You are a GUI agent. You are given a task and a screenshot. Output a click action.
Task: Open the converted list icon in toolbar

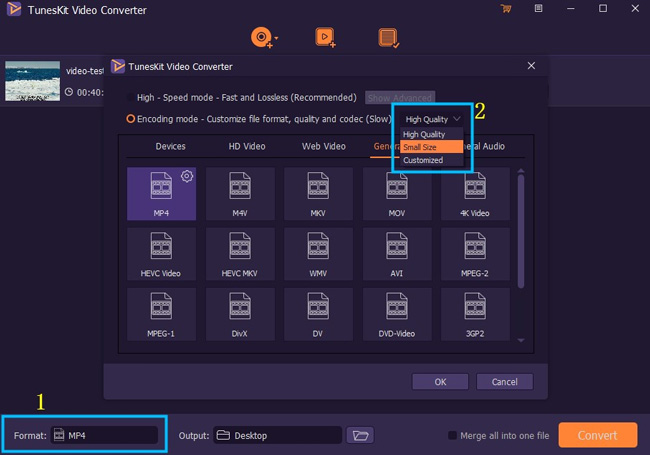388,38
